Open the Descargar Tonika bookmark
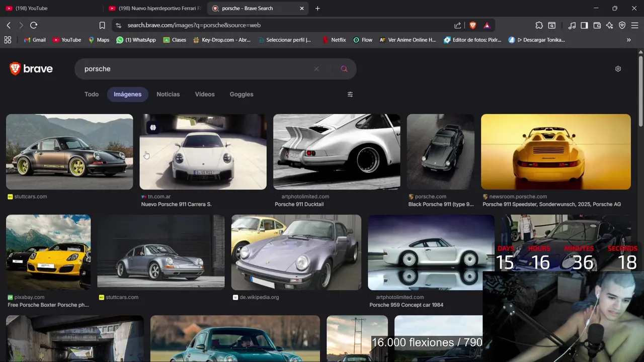 (x=537, y=40)
